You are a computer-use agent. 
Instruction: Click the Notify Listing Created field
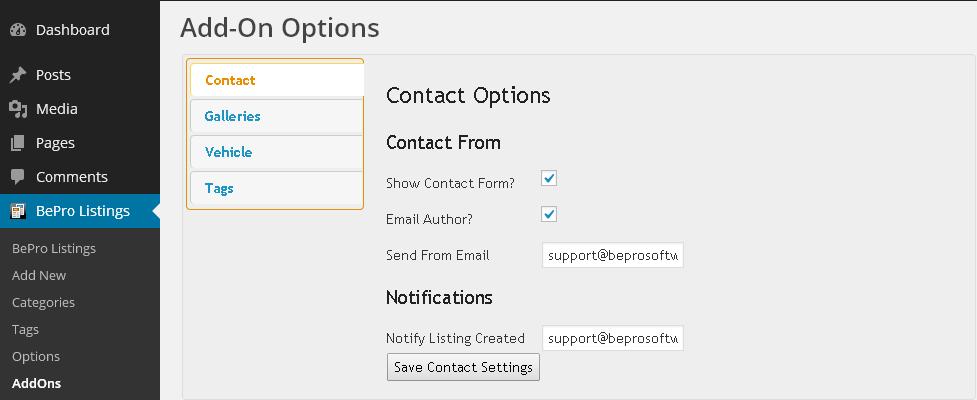[612, 338]
